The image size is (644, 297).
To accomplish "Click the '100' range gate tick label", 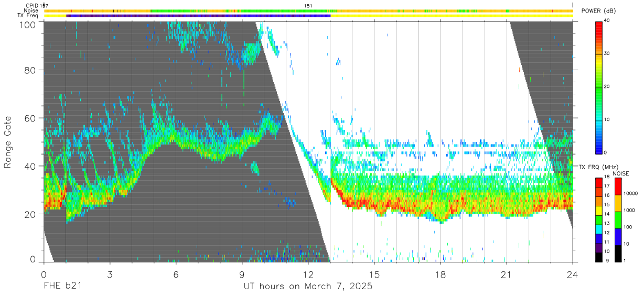I will (x=28, y=25).
